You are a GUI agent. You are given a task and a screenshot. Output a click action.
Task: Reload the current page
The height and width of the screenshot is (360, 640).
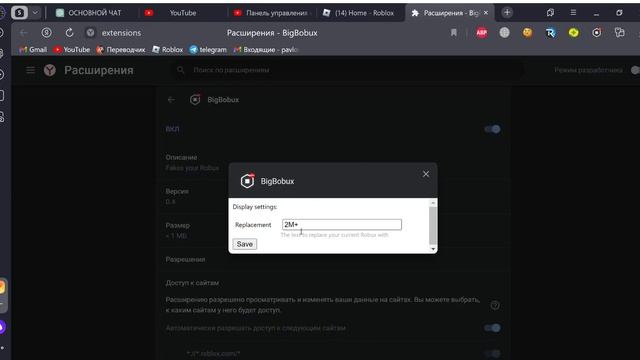tap(69, 33)
